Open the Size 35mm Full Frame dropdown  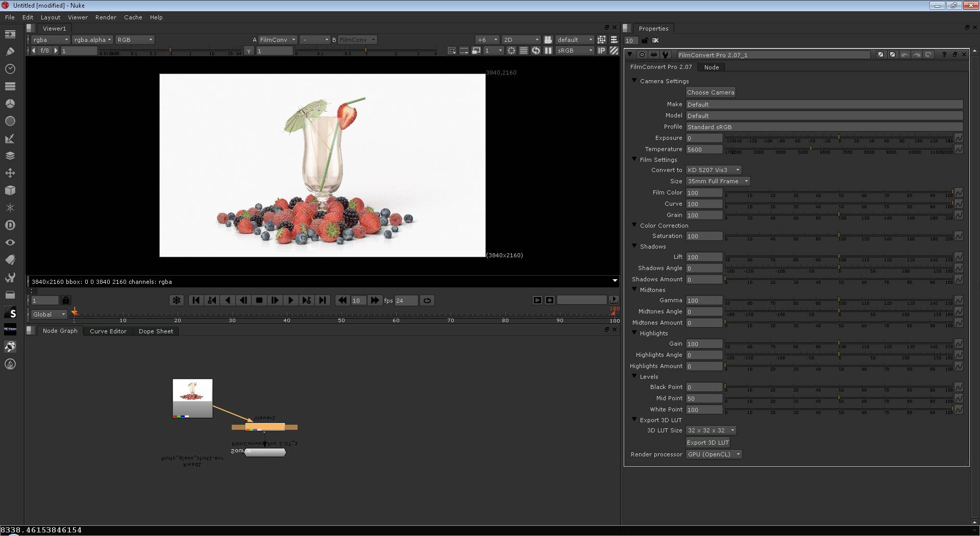coord(718,181)
